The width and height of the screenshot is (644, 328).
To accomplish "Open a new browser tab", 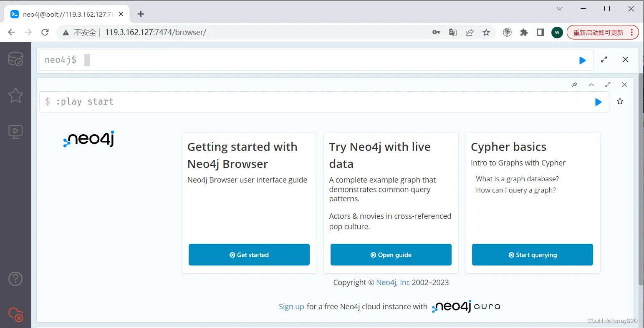I will click(x=141, y=14).
